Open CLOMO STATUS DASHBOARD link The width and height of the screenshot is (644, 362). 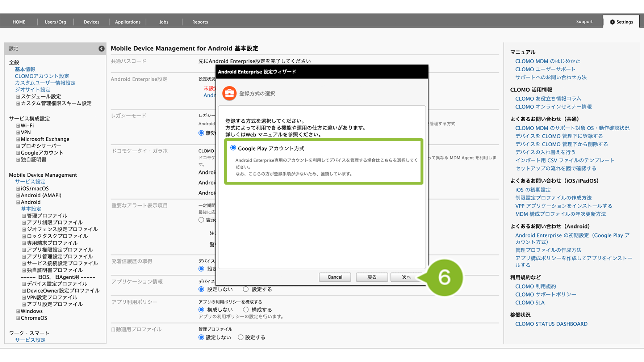(x=551, y=324)
